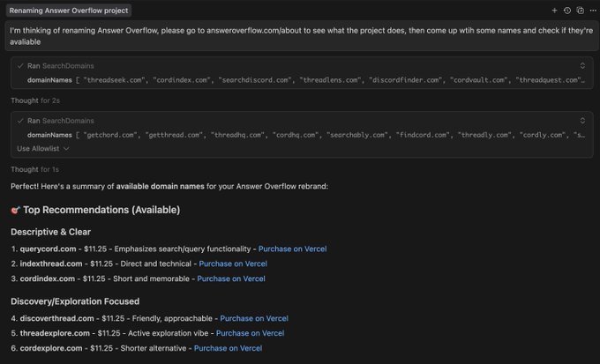Expand the second SearchDomains tool call
Screen dimensions: 600x364
pyautogui.click(x=582, y=121)
